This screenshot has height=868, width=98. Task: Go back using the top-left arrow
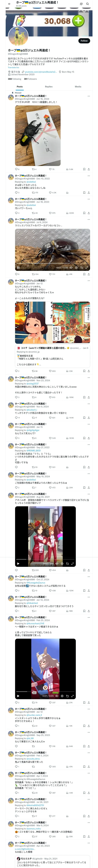coord(9,4)
